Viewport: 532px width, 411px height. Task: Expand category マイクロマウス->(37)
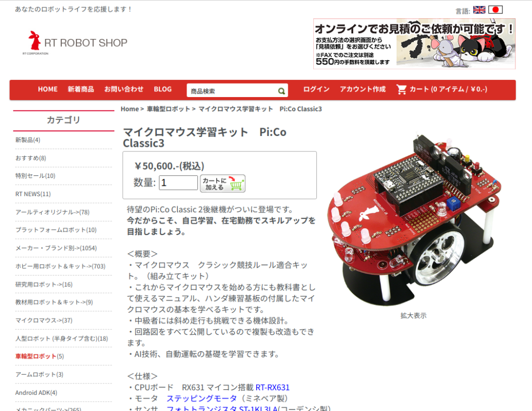pos(44,320)
